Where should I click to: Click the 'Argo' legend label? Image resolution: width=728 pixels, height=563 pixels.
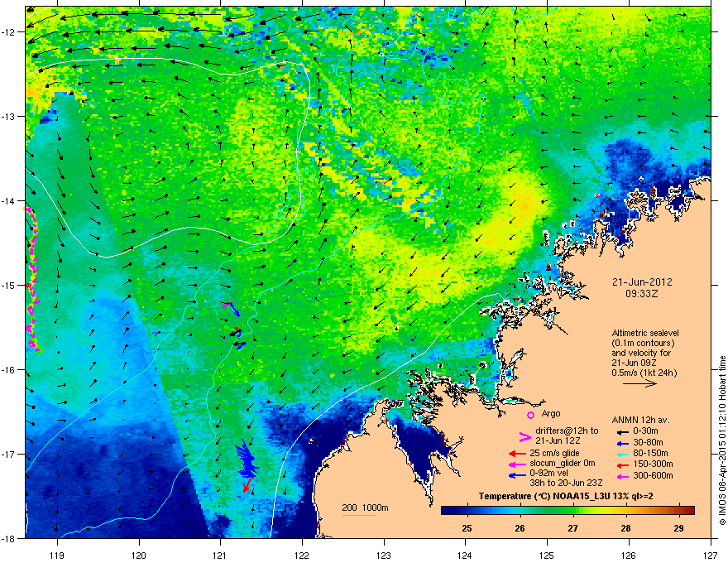point(551,413)
